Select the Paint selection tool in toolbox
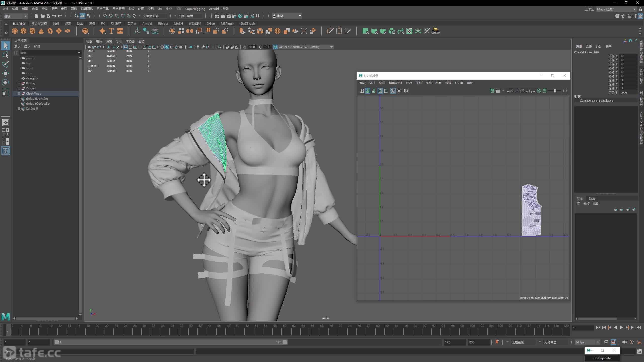Viewport: 644px width, 362px height. click(5, 64)
